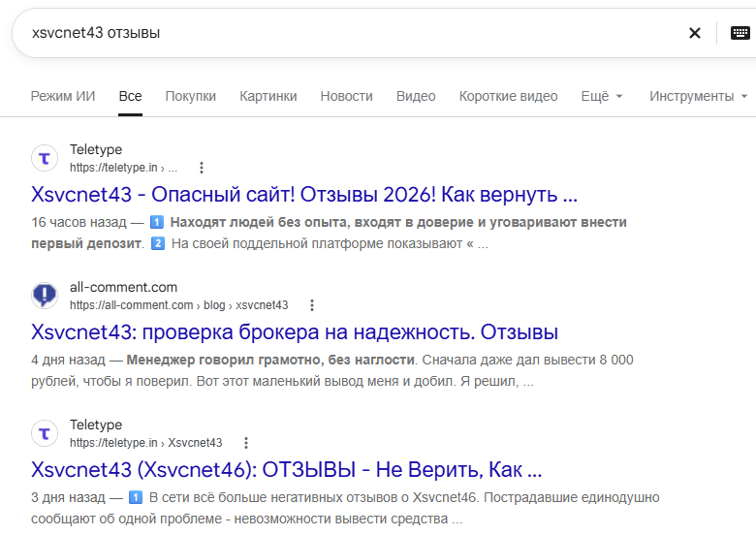Open three-dot menu beside teletype.in › ...

coord(202,168)
